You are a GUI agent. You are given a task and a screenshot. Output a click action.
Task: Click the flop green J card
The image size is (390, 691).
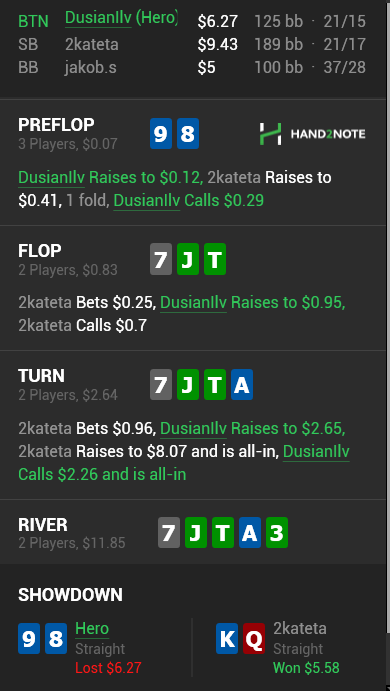[x=188, y=259]
